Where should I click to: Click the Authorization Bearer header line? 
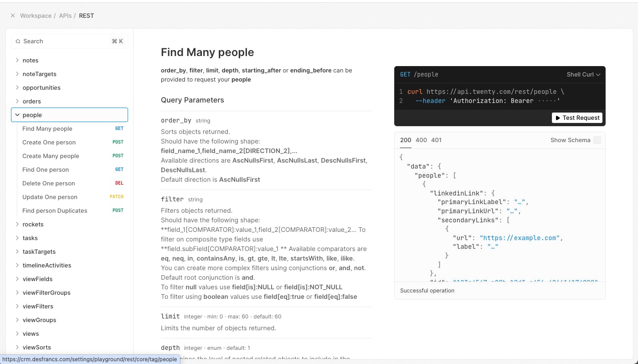(x=487, y=101)
